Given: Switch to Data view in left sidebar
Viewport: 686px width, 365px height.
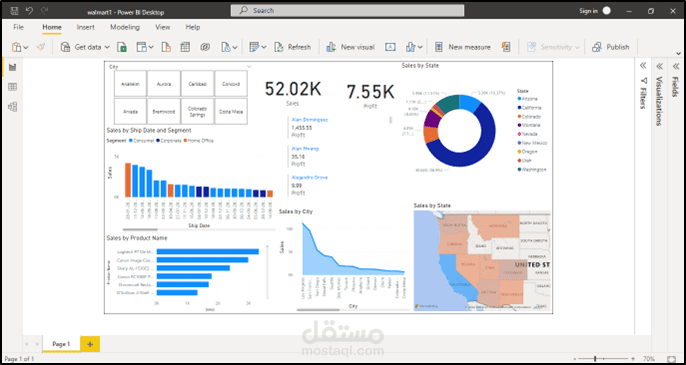Looking at the screenshot, I should click(12, 87).
